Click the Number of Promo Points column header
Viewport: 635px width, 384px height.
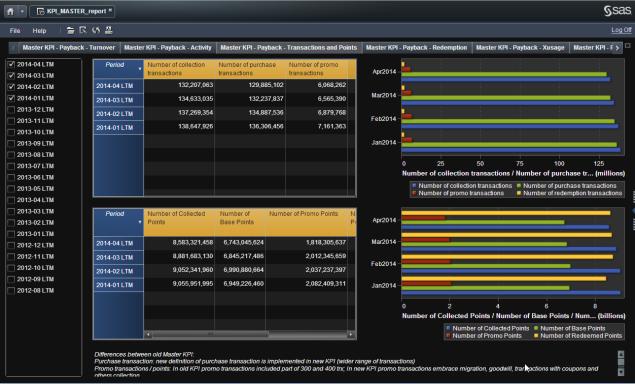point(307,222)
